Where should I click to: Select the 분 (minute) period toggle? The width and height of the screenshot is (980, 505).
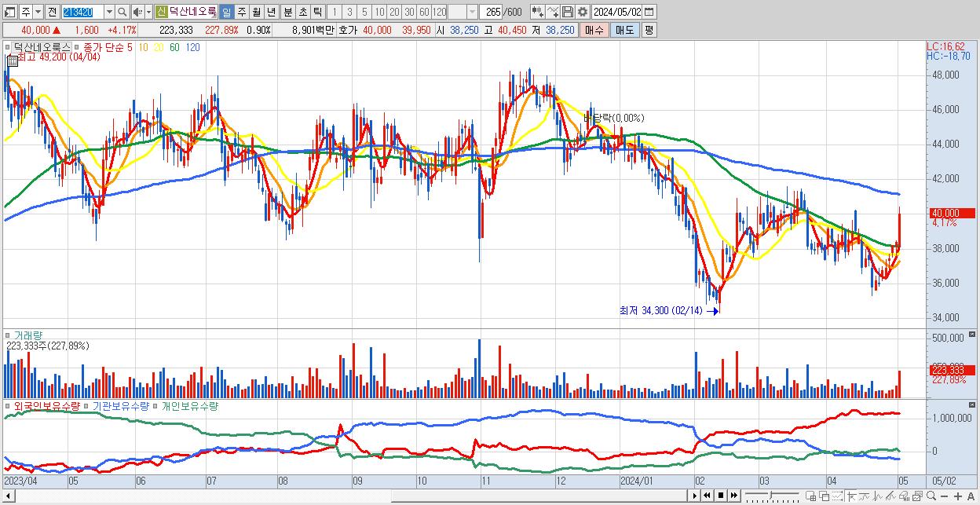287,12
